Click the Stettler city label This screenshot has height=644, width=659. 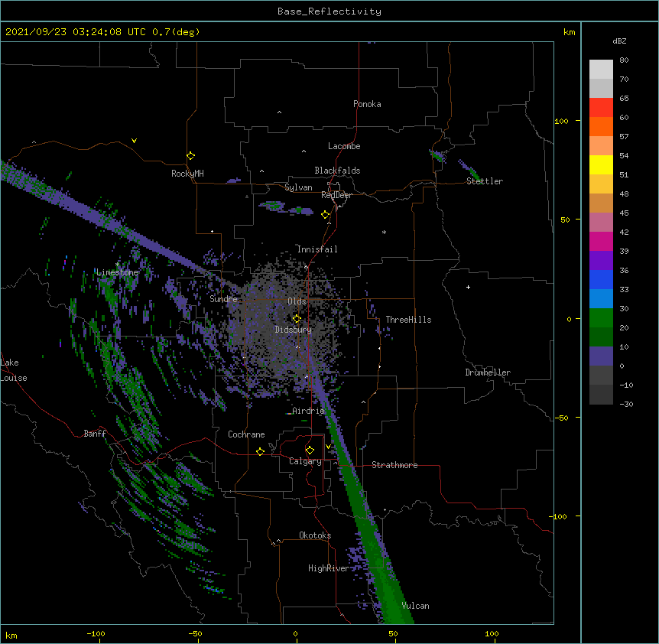coord(485,181)
